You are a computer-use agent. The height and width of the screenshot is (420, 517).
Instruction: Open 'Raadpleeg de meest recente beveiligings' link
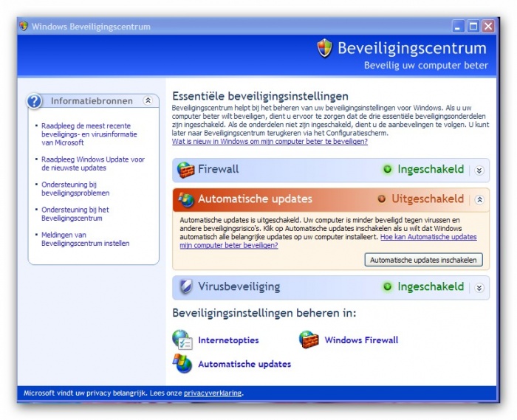89,134
